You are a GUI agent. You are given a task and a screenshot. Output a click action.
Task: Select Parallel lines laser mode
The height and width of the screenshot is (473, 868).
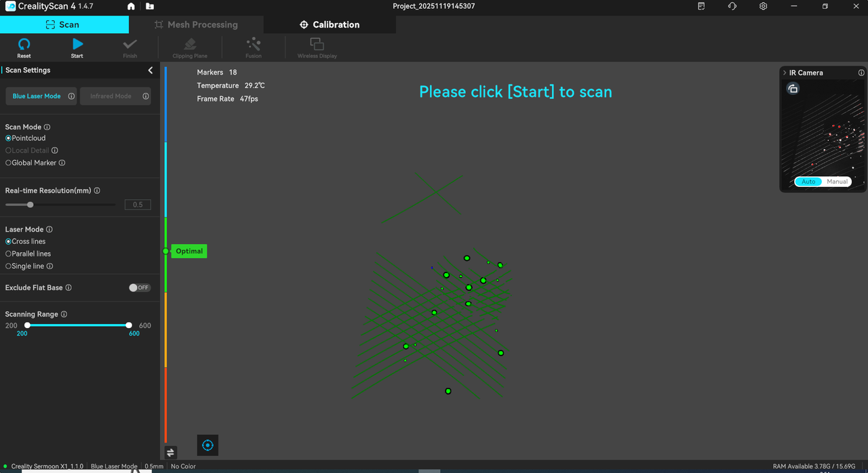pyautogui.click(x=8, y=254)
